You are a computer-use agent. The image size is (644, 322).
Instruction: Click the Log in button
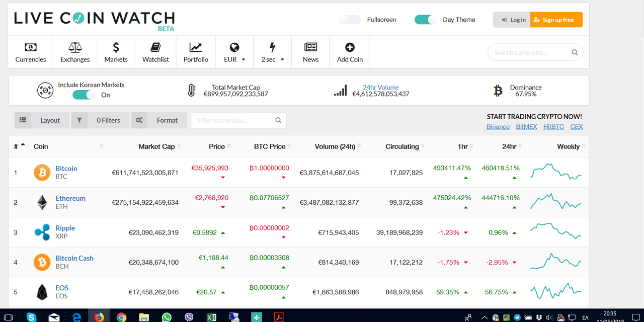click(x=512, y=20)
